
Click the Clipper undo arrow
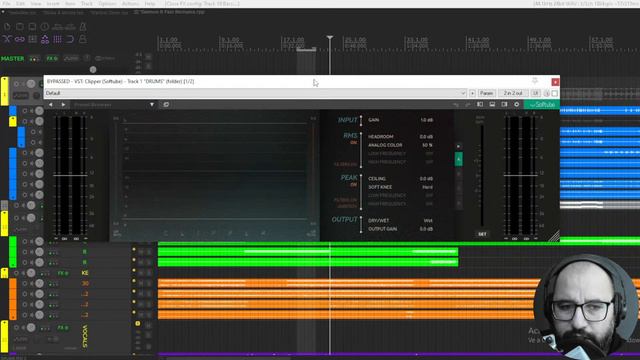coord(456,105)
